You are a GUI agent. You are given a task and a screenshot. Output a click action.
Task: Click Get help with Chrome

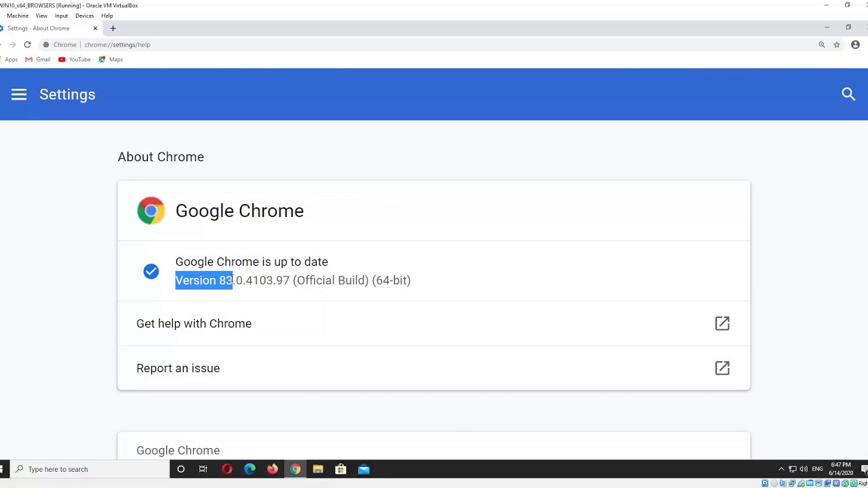[x=434, y=323]
